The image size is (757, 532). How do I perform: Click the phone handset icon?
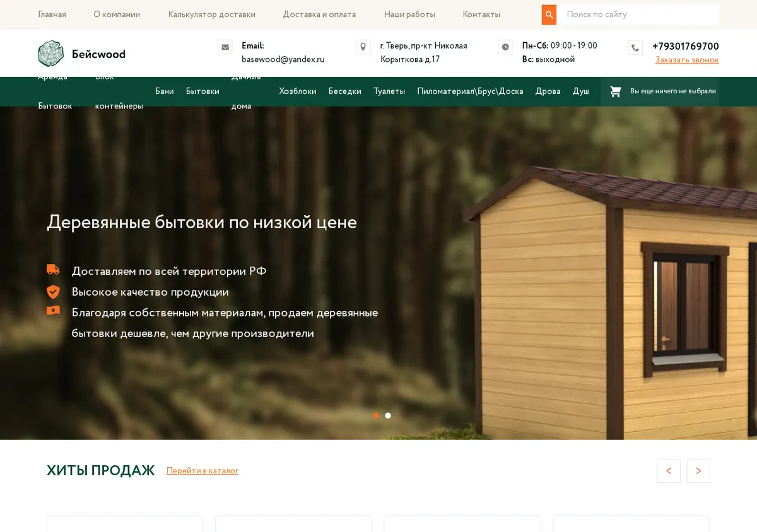pyautogui.click(x=635, y=48)
